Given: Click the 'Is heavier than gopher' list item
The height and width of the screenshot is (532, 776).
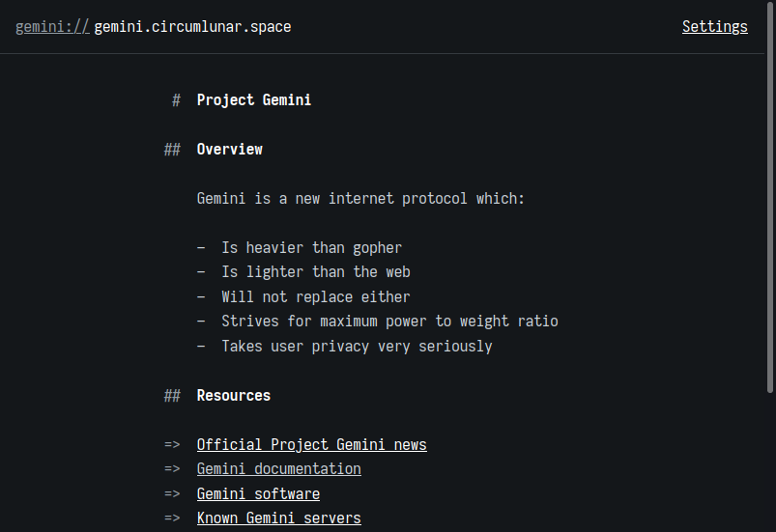Looking at the screenshot, I should coord(312,248).
